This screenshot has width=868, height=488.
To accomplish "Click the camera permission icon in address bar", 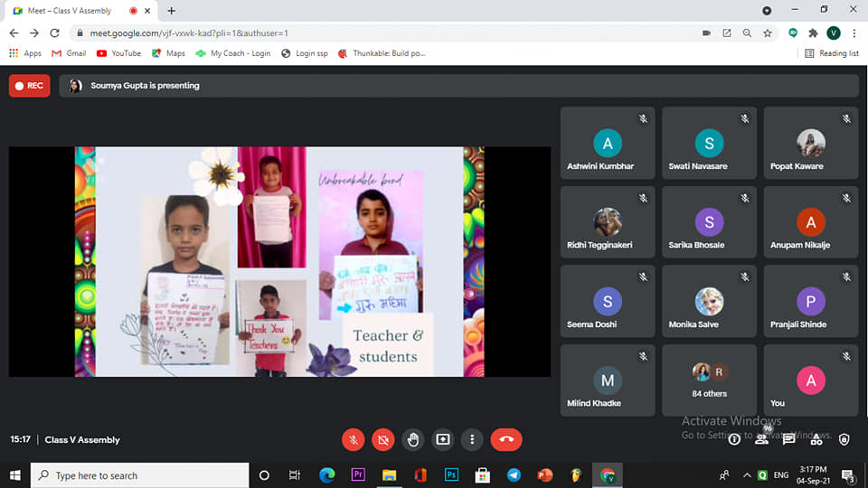I will [706, 33].
